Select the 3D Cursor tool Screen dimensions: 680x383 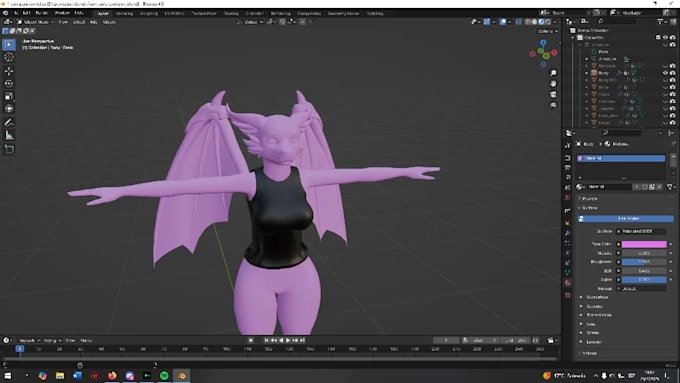[9, 57]
